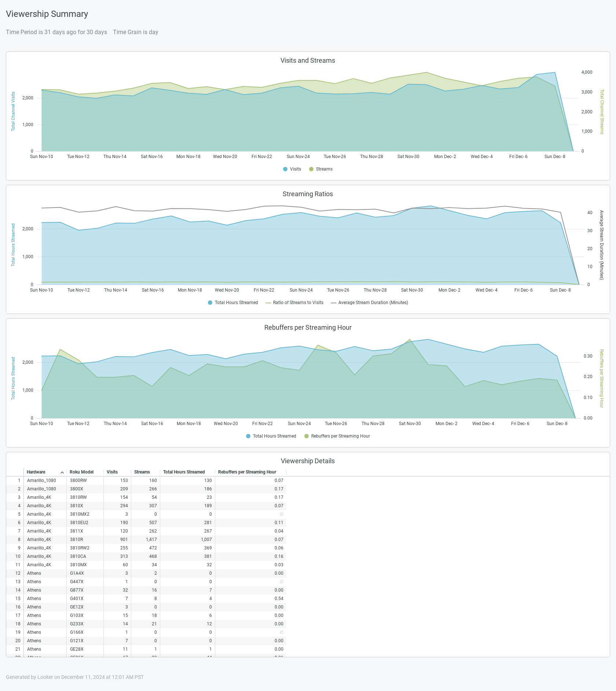Select G103X model cell
Screen dimensions: 616x691
[x=77, y=615]
